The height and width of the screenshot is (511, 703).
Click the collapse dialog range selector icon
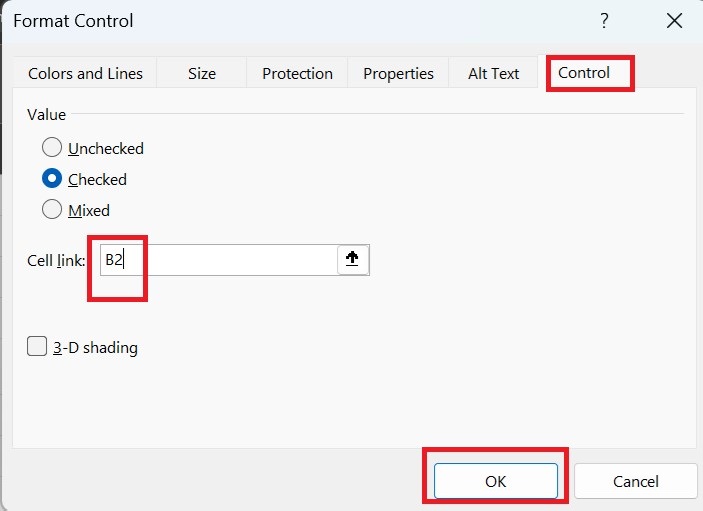click(353, 260)
